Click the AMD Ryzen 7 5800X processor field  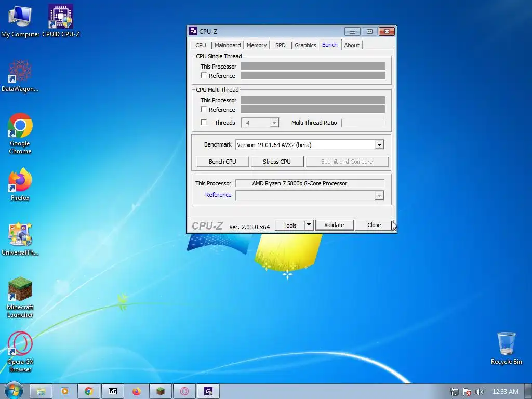310,183
